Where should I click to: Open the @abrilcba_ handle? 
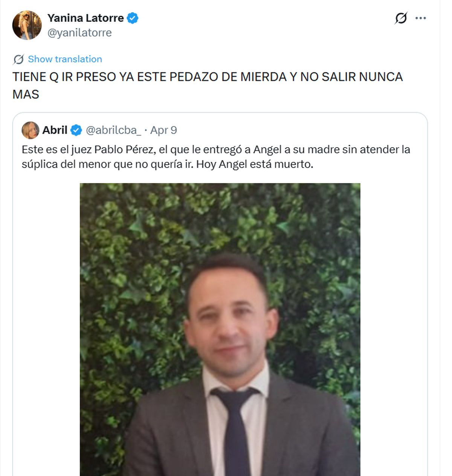[113, 130]
